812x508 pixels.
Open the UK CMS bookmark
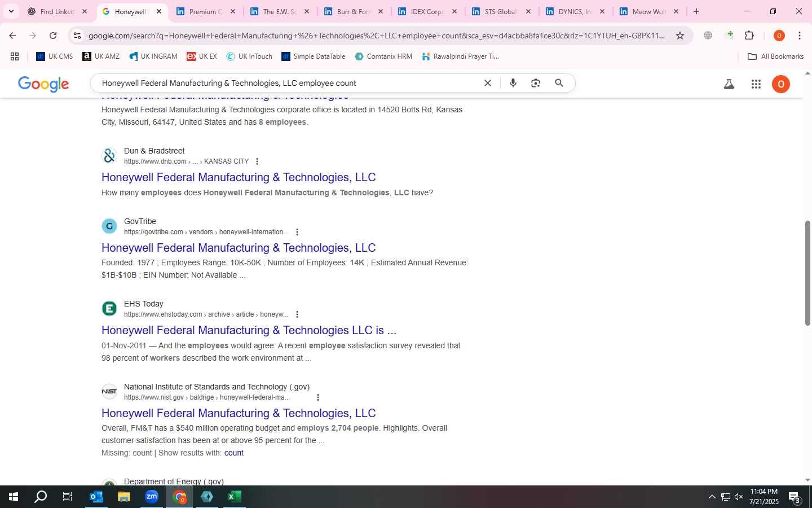(55, 56)
